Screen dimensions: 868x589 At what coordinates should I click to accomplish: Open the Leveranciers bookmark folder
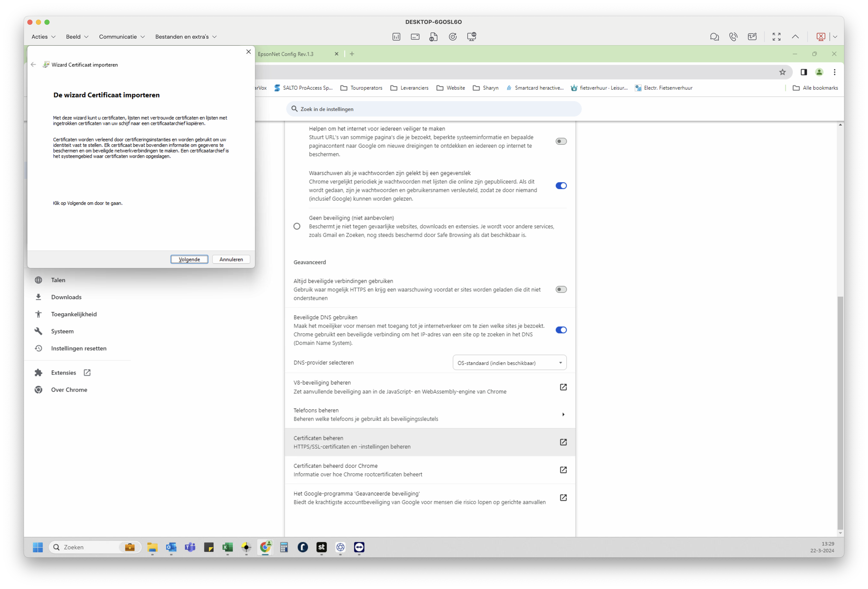409,88
